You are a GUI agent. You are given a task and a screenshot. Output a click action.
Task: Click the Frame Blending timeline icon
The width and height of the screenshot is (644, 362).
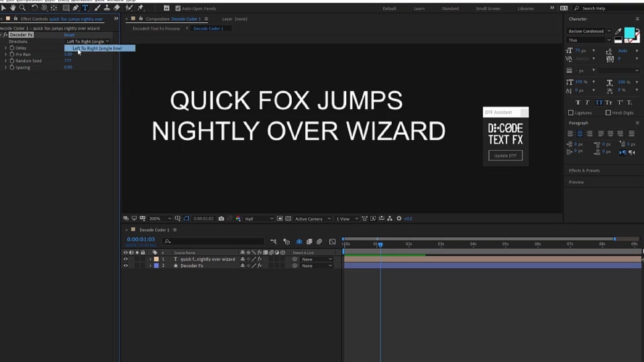click(x=309, y=242)
